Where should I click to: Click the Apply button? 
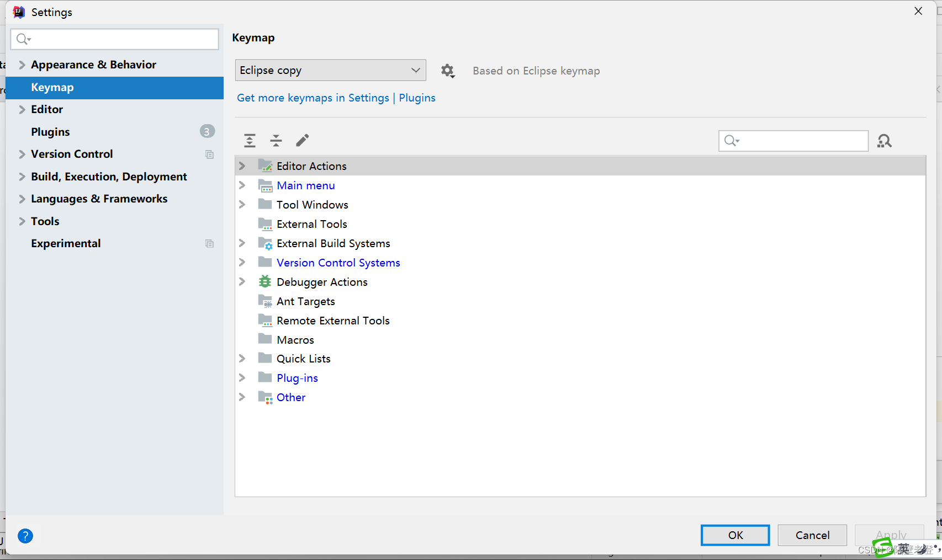(x=890, y=535)
